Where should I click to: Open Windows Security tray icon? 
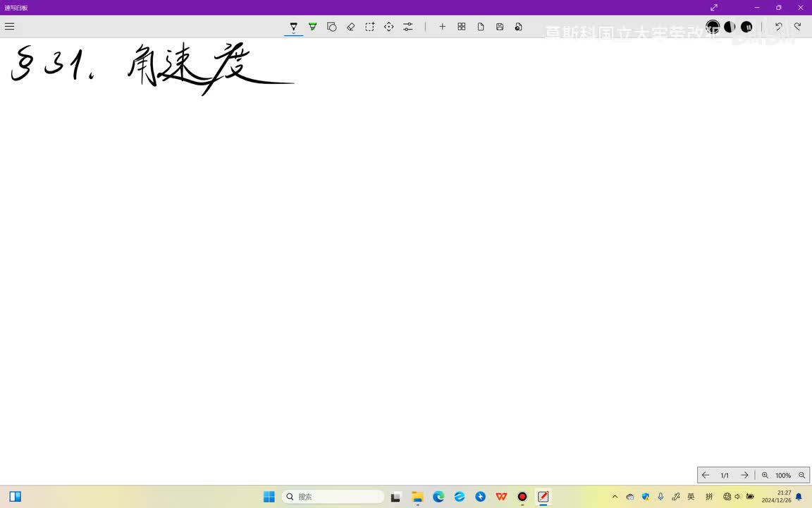[x=645, y=497]
